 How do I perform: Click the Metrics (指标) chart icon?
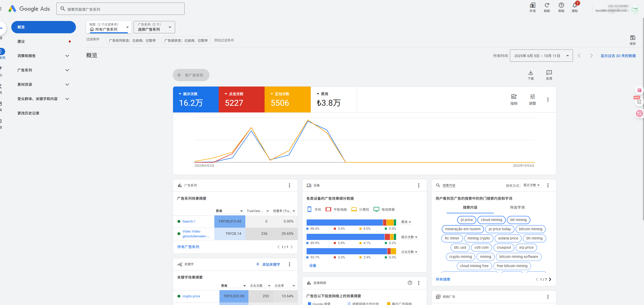[x=514, y=97]
